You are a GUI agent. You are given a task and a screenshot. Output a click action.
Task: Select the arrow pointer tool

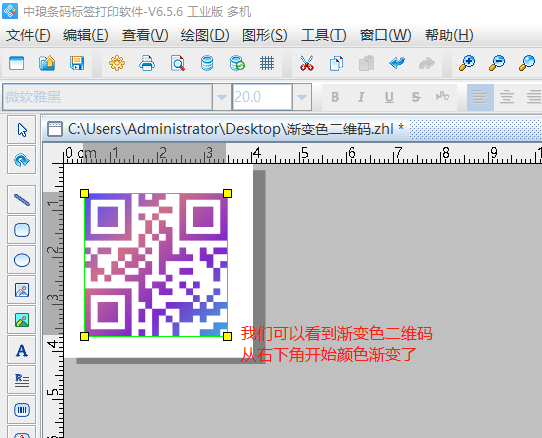click(22, 130)
